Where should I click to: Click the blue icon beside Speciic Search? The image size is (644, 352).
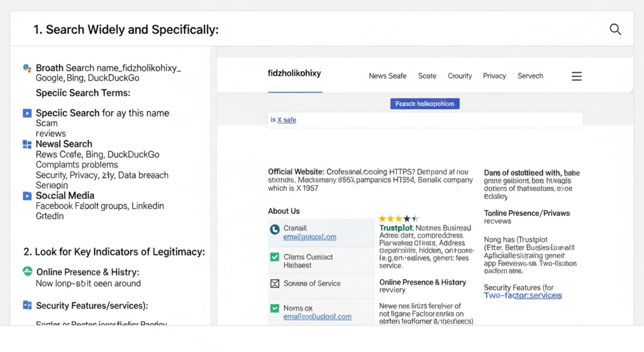pyautogui.click(x=27, y=113)
